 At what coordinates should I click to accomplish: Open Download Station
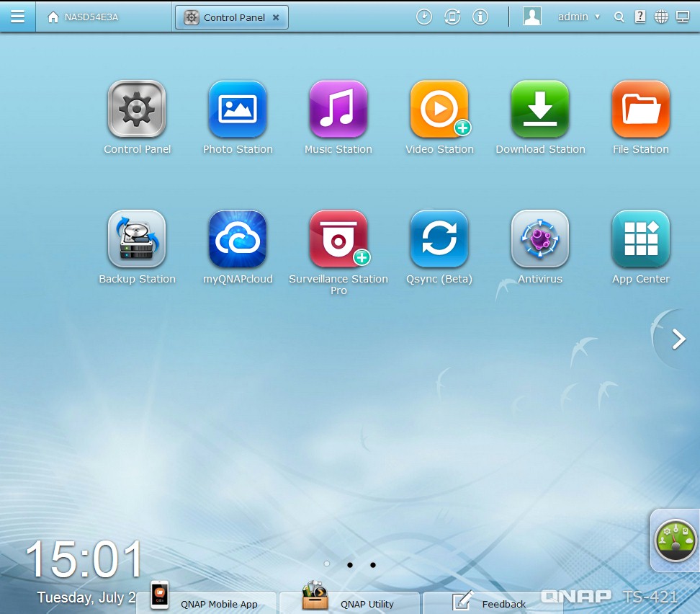coord(540,109)
